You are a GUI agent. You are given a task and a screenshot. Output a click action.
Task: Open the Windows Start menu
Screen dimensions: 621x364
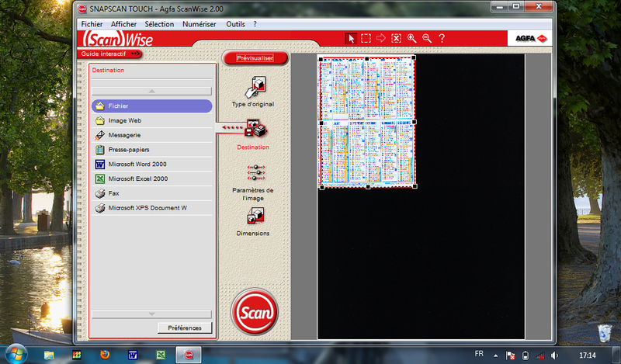click(16, 354)
